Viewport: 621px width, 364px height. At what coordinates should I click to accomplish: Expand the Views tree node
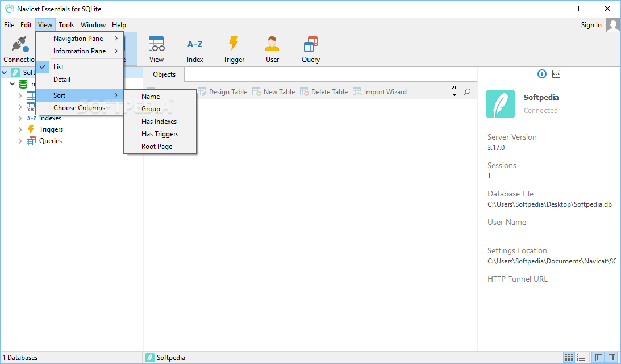(x=20, y=107)
